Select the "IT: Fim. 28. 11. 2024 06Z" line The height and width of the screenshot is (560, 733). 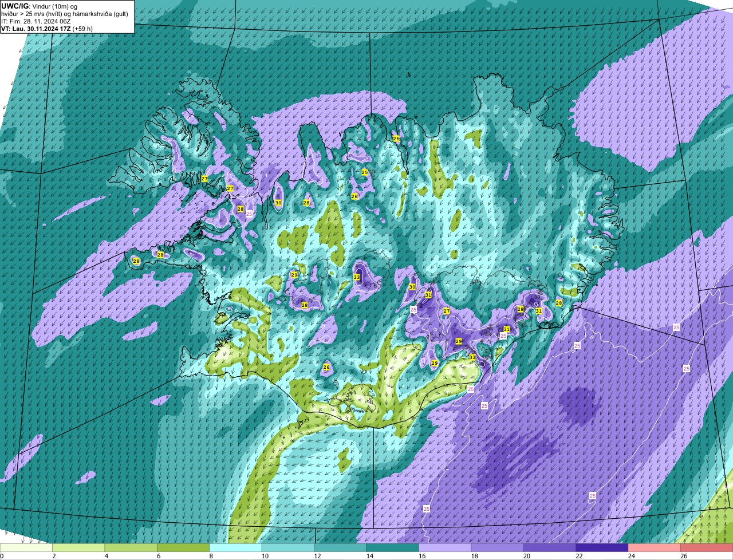(36, 21)
